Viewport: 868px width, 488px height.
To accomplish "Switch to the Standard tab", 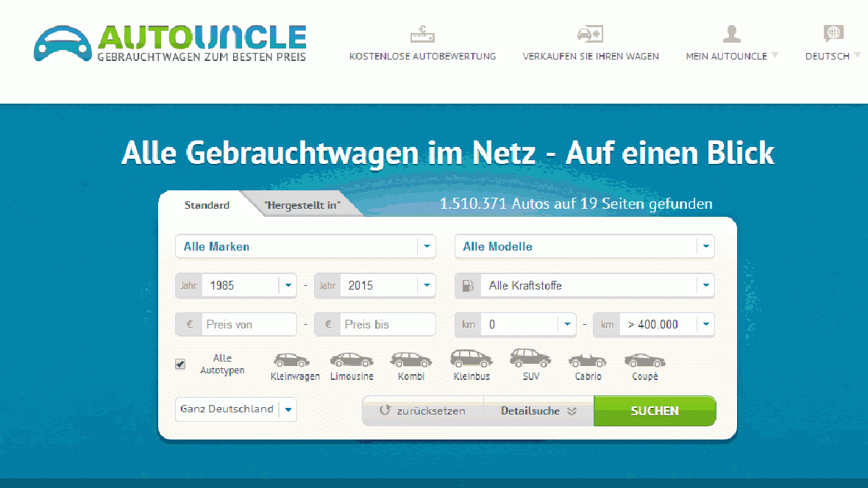I will tap(207, 205).
